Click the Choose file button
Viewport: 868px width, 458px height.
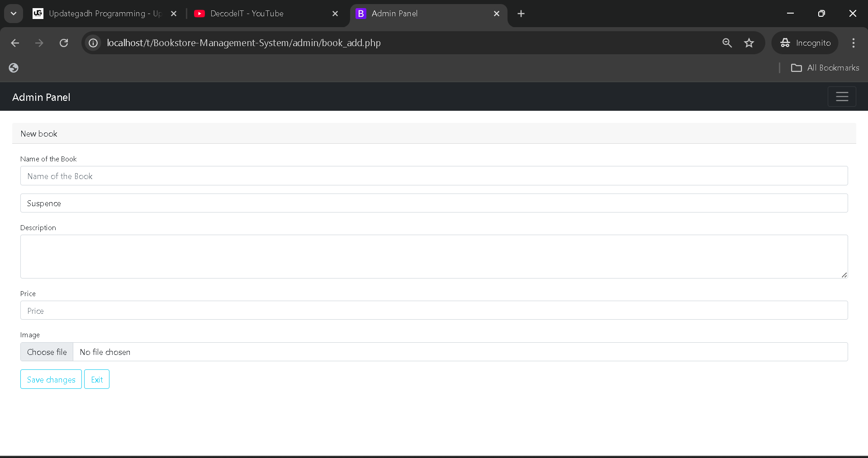click(x=47, y=352)
